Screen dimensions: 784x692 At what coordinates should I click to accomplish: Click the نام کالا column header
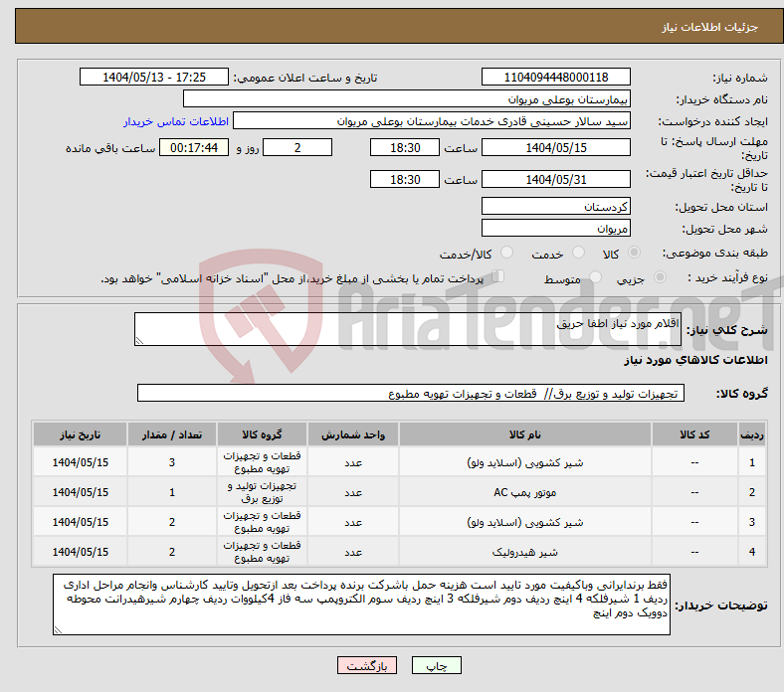[525, 434]
